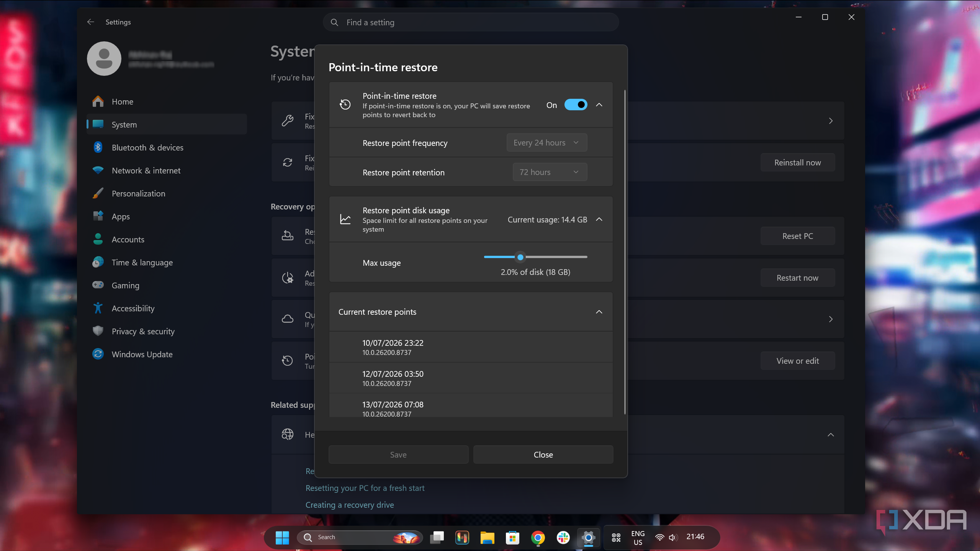Click the Advanced startup icon

[288, 278]
